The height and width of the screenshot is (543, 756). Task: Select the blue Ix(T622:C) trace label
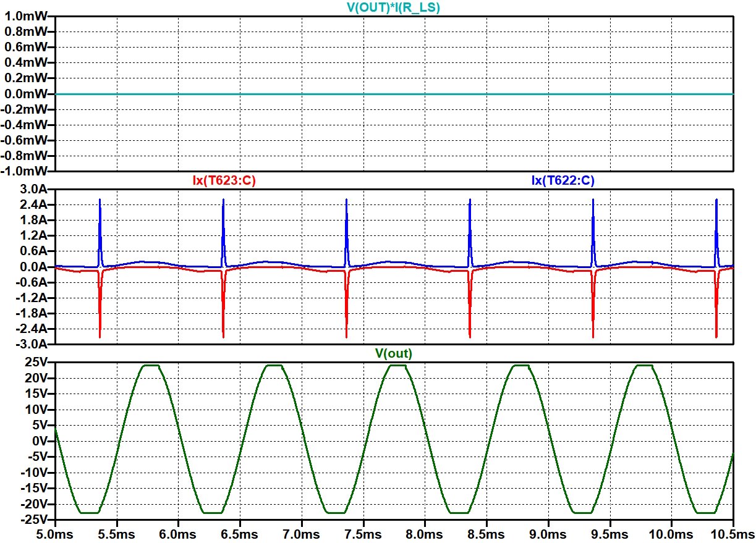(x=563, y=180)
